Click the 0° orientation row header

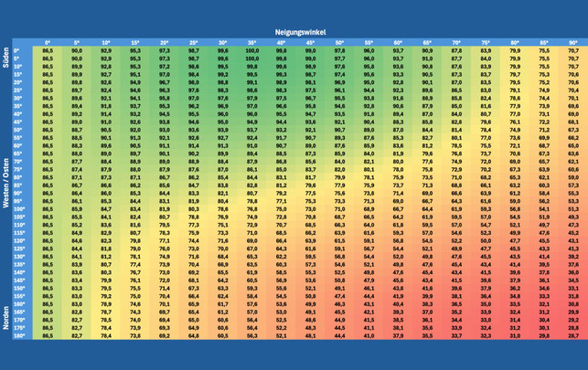(x=20, y=51)
